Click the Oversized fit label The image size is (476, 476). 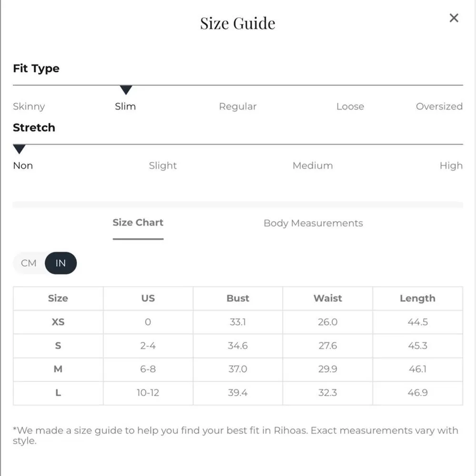pyautogui.click(x=439, y=107)
